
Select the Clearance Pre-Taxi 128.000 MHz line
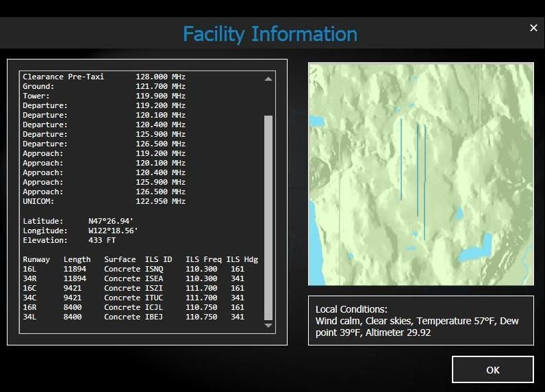click(104, 77)
